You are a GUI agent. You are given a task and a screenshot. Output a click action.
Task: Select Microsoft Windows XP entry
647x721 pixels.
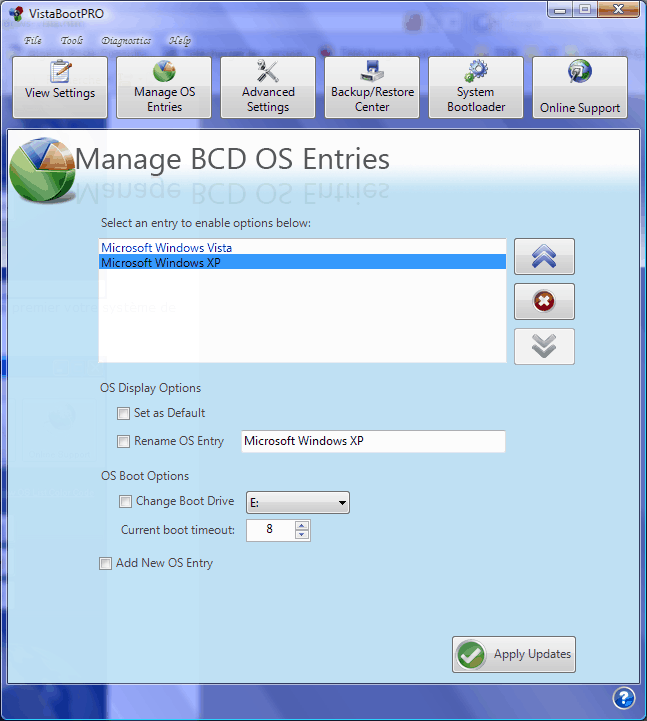(302, 263)
